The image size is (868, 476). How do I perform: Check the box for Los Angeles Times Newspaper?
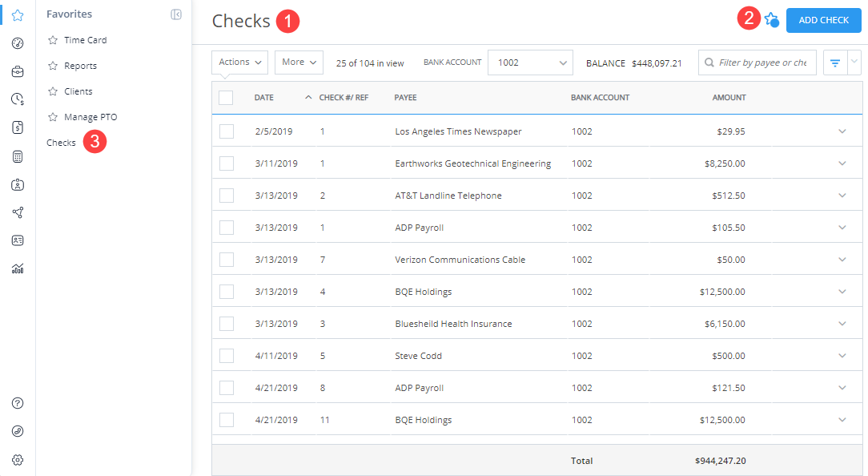(x=227, y=131)
